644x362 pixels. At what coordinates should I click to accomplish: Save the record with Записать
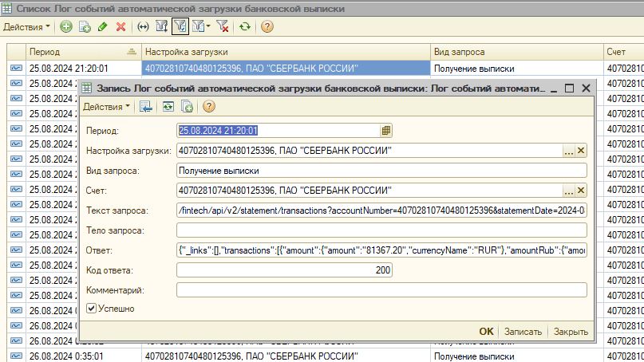point(523,332)
